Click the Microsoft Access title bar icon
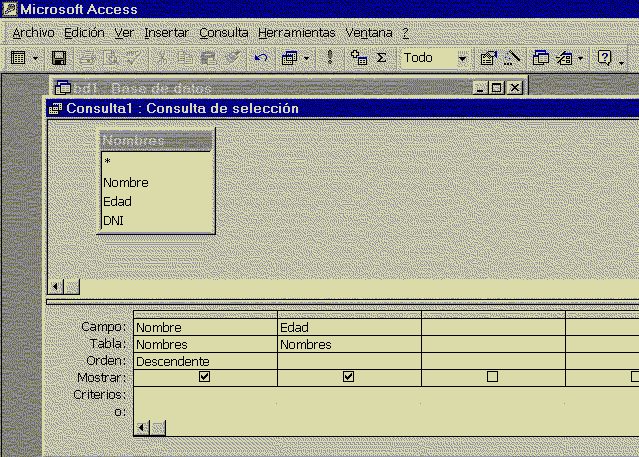This screenshot has width=639, height=457. [10, 9]
